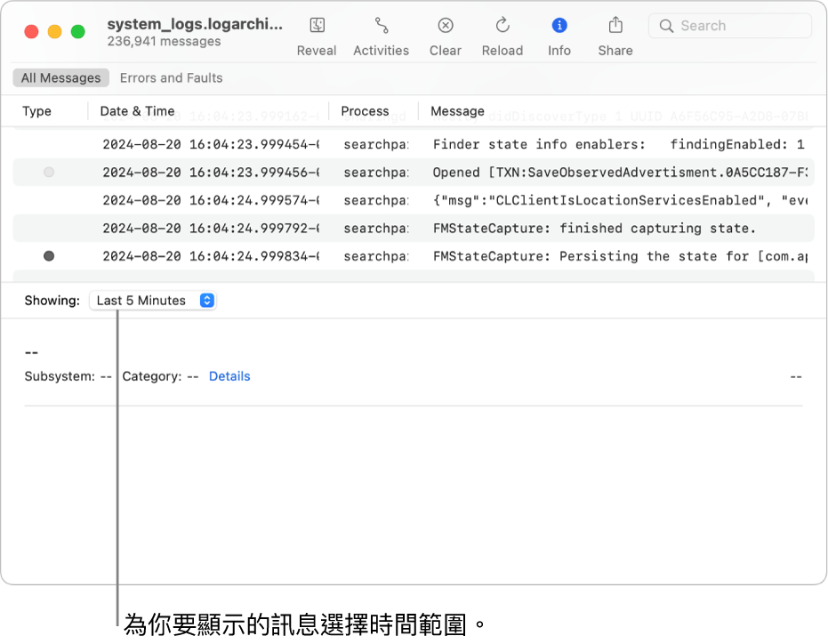
Task: Toggle the Info pane icon
Action: [559, 26]
